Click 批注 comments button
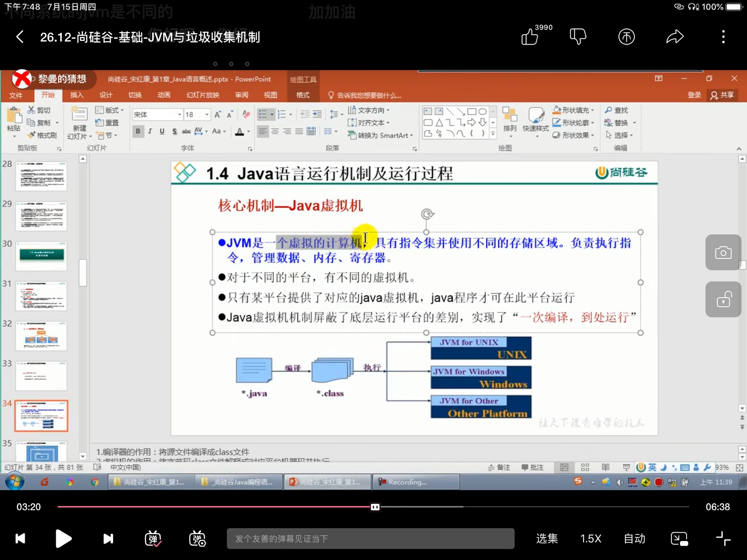747x560 pixels. pyautogui.click(x=532, y=467)
